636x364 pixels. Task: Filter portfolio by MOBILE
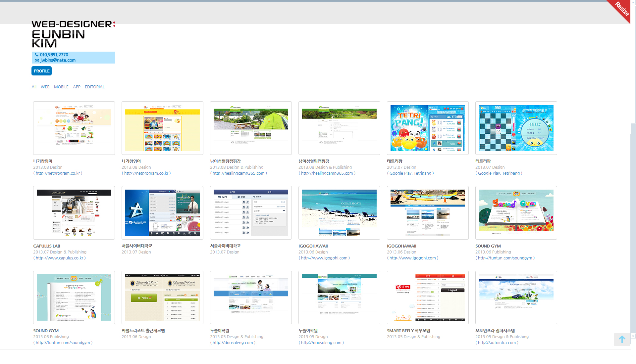pos(61,87)
